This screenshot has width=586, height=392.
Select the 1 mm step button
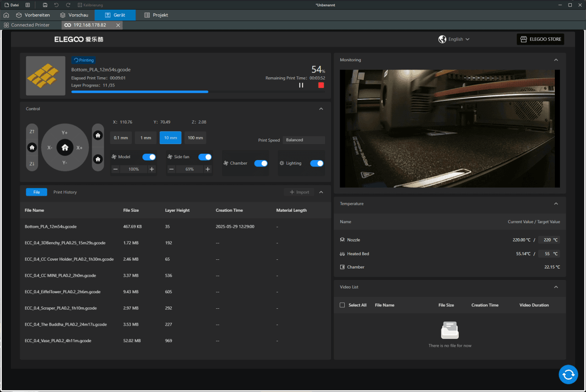coord(146,138)
